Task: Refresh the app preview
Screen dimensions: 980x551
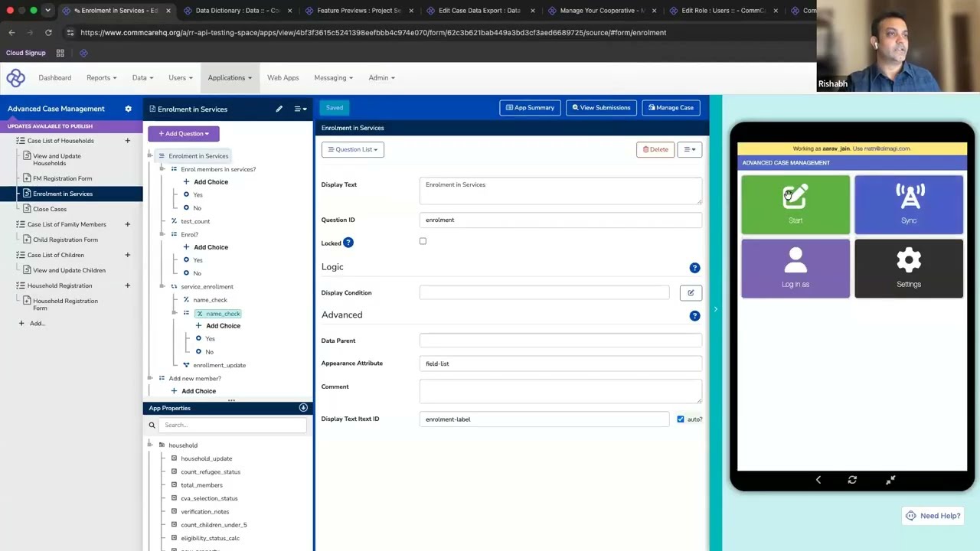Action: [852, 480]
